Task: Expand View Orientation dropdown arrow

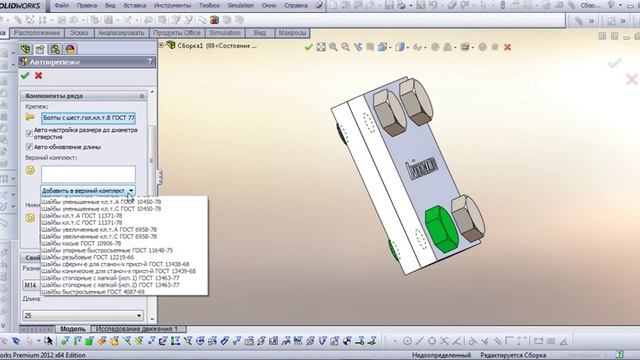Action: pyautogui.click(x=391, y=47)
